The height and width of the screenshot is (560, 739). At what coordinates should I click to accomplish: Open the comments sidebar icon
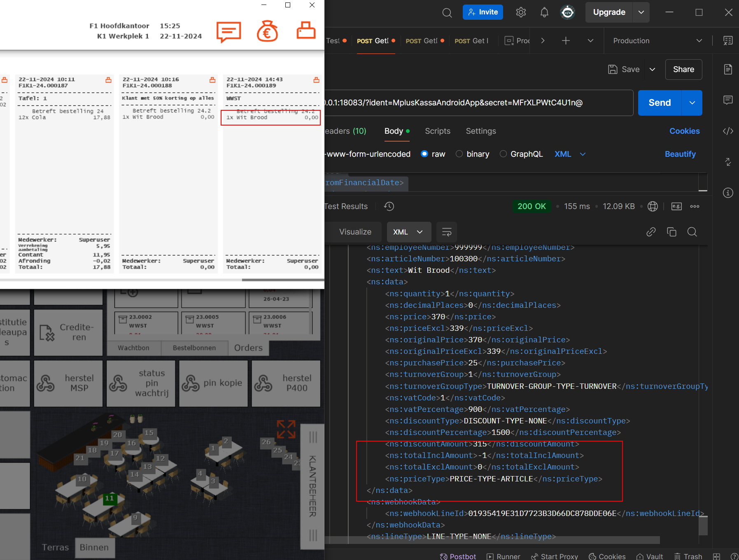728,100
